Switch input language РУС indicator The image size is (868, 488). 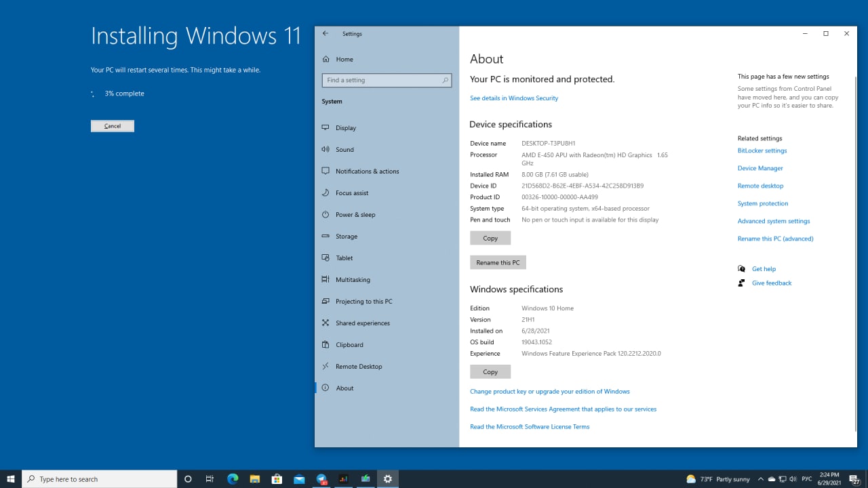[x=807, y=479]
